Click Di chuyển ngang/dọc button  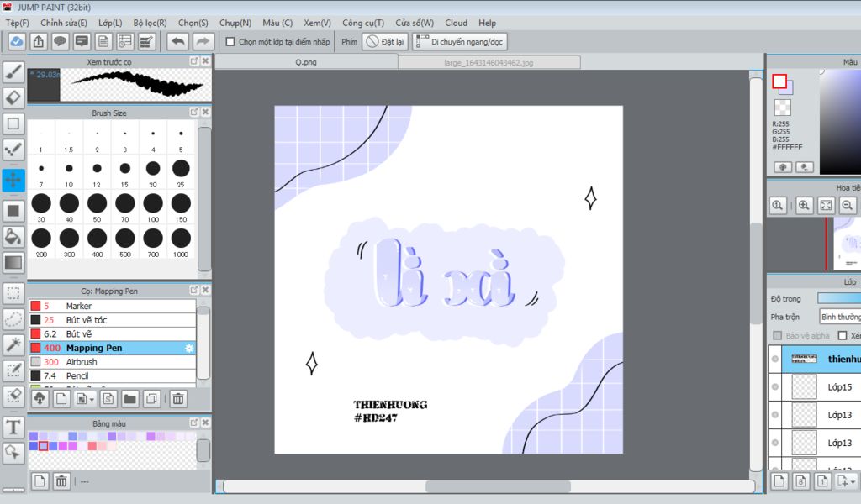(460, 42)
